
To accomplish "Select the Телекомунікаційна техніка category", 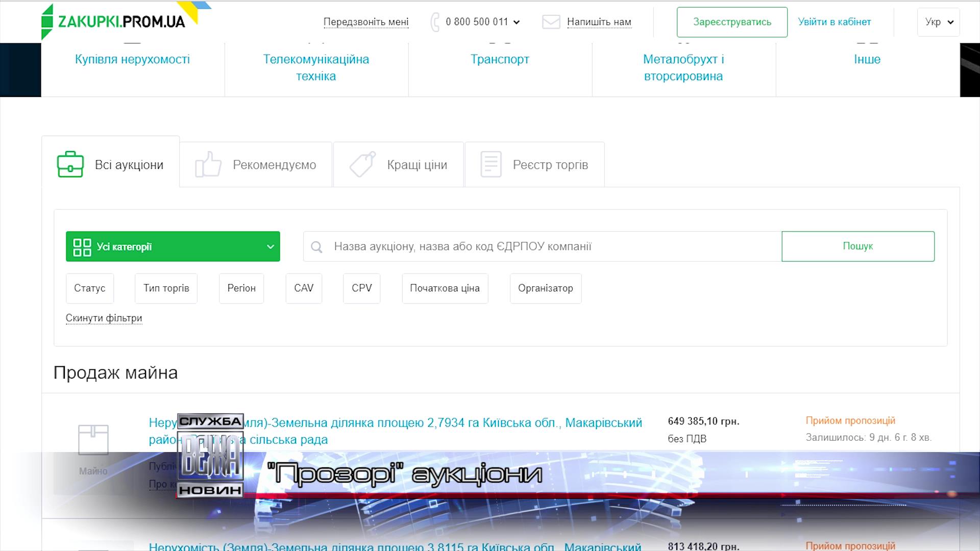I will point(316,67).
